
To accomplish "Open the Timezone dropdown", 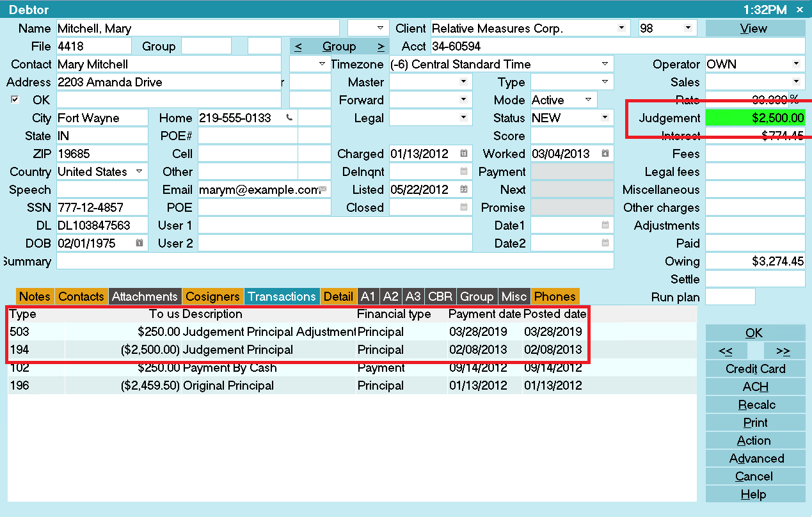I will coord(605,64).
